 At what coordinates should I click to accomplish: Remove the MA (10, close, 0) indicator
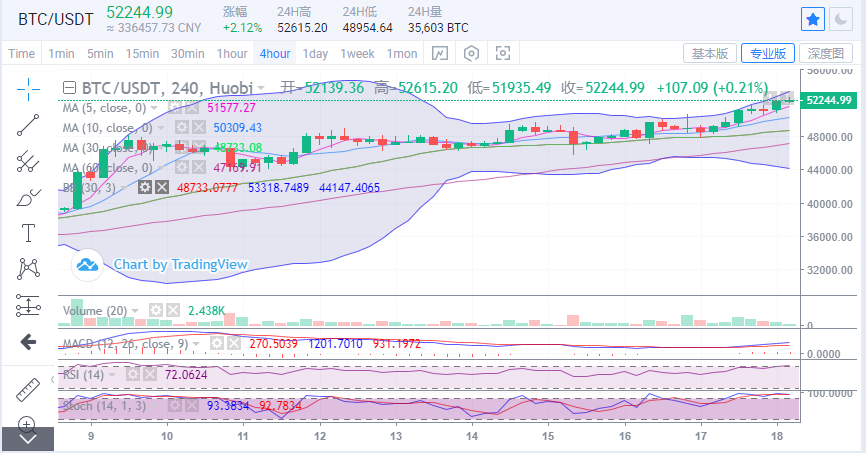click(x=198, y=128)
